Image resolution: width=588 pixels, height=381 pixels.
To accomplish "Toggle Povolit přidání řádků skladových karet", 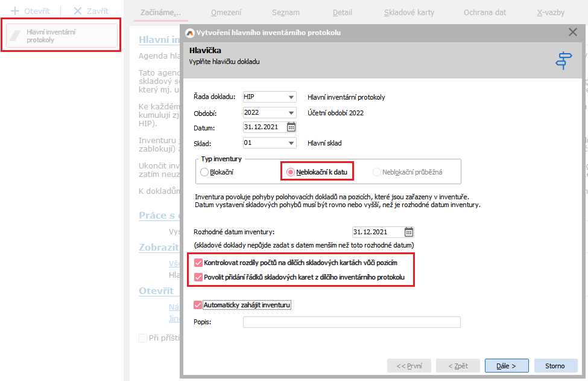I will tap(198, 277).
